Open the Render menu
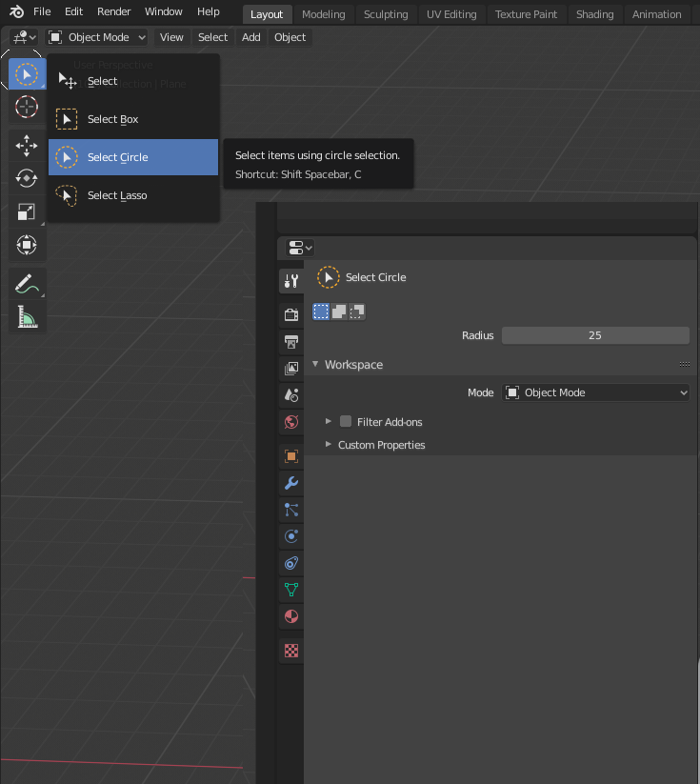 [114, 11]
